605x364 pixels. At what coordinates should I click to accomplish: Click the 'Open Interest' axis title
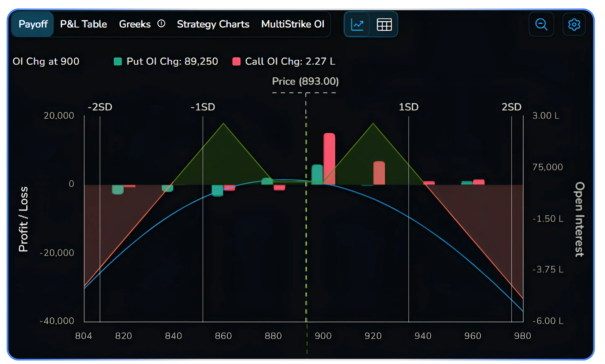click(580, 219)
